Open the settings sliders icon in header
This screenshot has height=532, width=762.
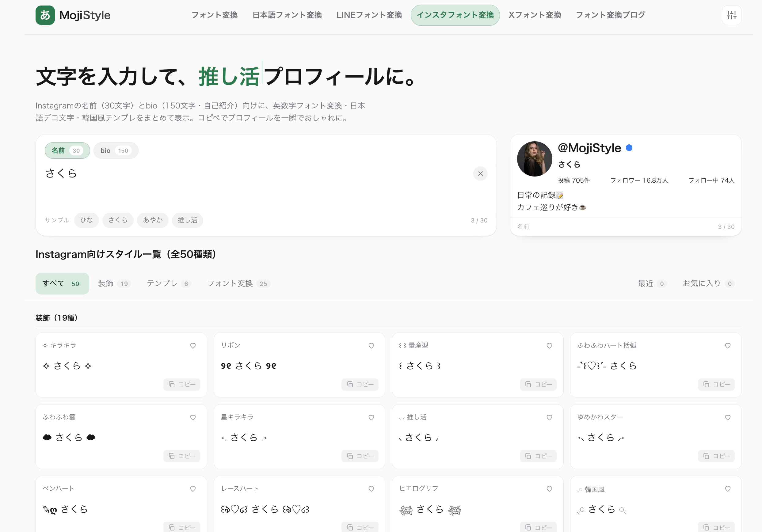(x=731, y=15)
